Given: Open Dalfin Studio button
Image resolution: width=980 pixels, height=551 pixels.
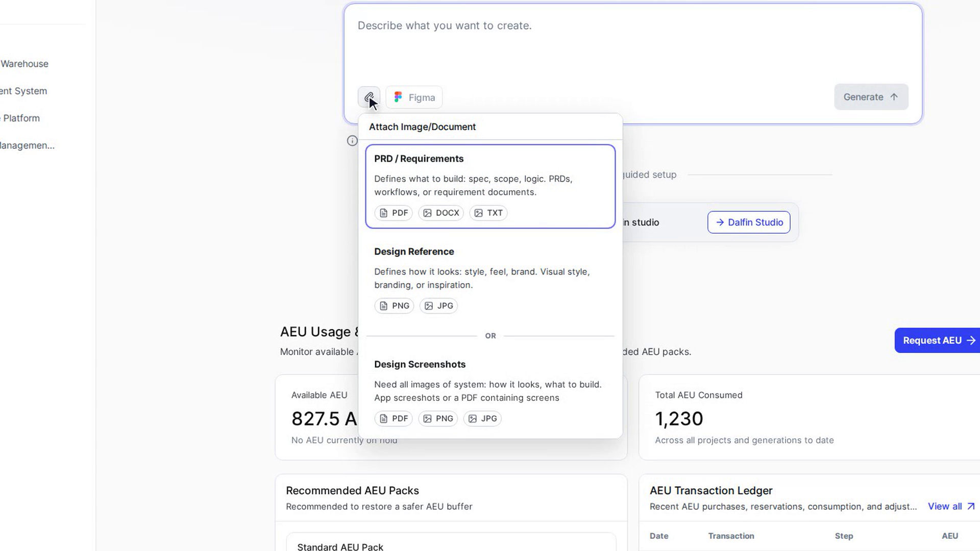Looking at the screenshot, I should click(x=749, y=222).
